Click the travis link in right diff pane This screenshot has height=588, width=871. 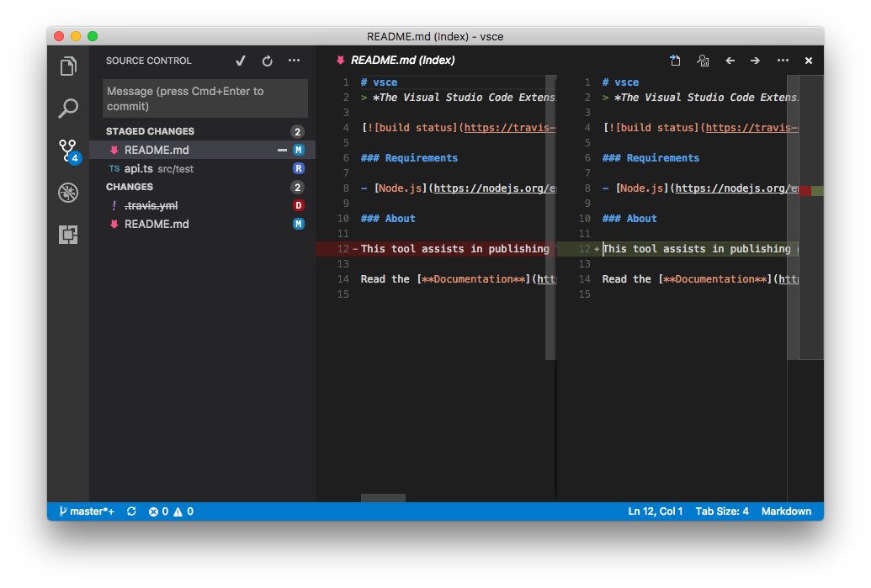click(752, 128)
